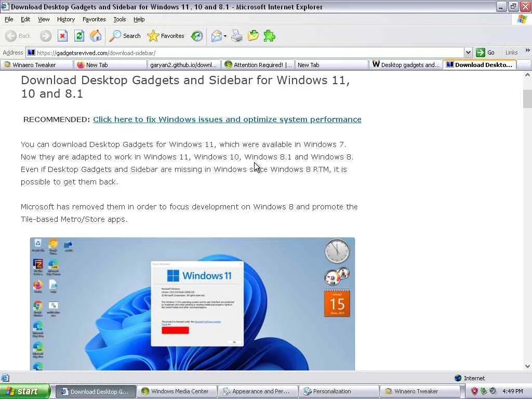532x399 pixels.
Task: Open the Help menu
Action: 139,19
